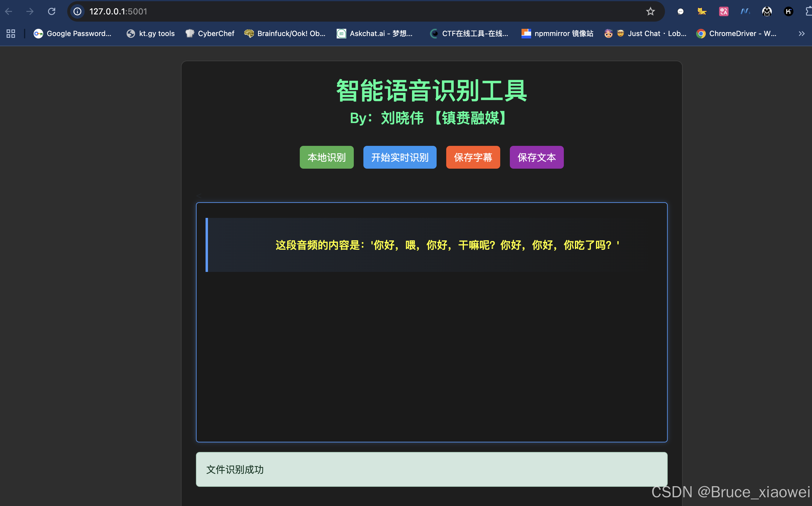This screenshot has height=506, width=812.
Task: Click the 保存文本 purple button
Action: click(x=536, y=157)
